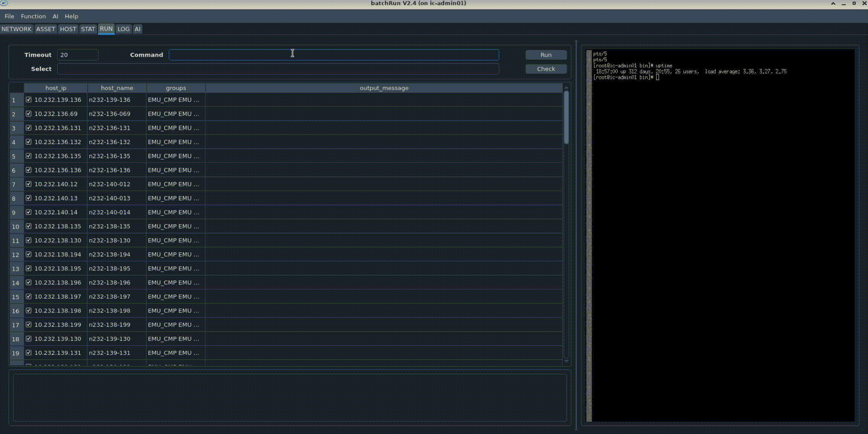
Task: Click scroll-up arrow of host table
Action: pyautogui.click(x=566, y=87)
